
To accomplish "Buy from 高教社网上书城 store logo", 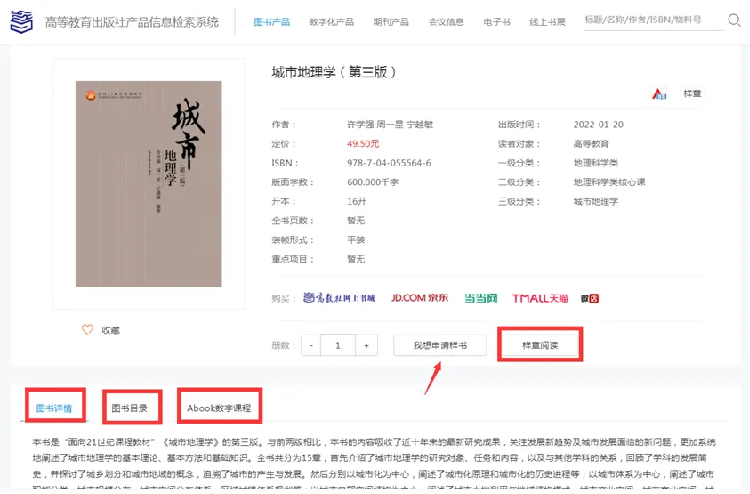I will [x=339, y=298].
